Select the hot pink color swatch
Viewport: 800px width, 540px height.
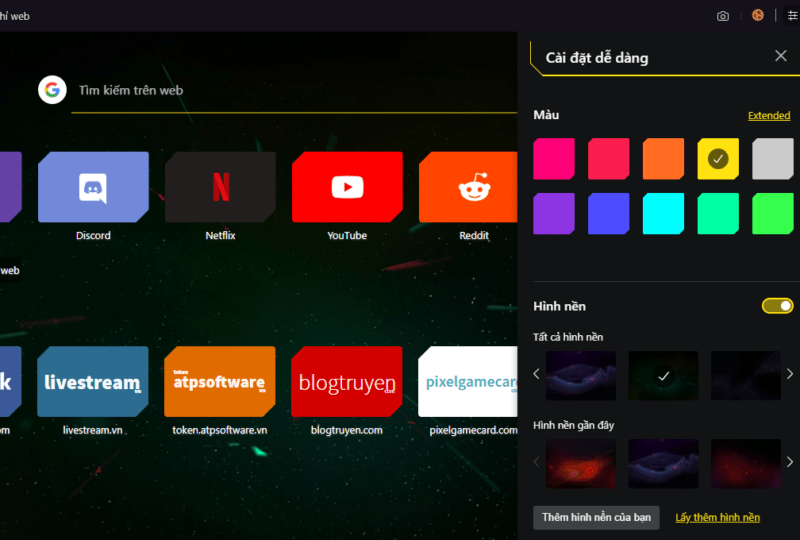[554, 159]
